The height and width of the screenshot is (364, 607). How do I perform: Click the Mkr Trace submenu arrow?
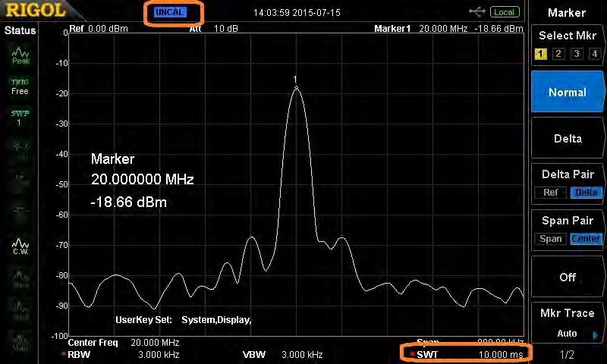click(x=596, y=335)
